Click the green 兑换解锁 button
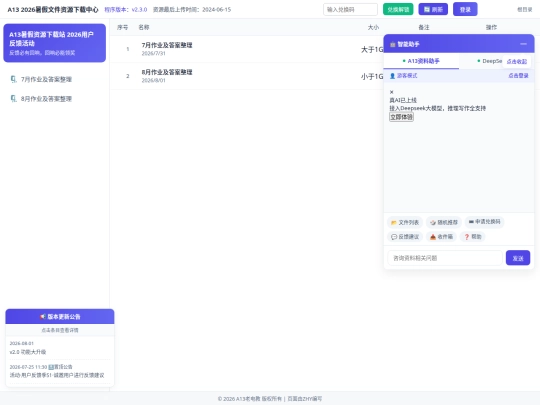 point(398,10)
